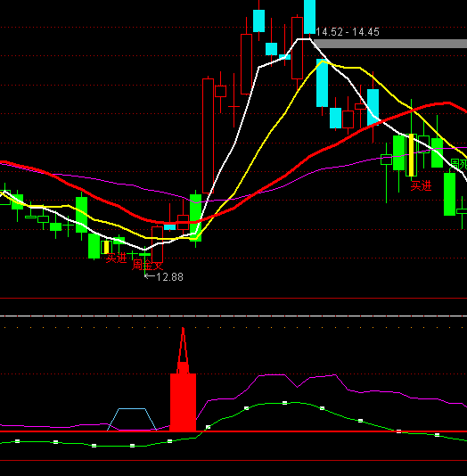Click the small yellow candle above the left 买进
Viewport: 467px width, 476px height.
pyautogui.click(x=106, y=247)
